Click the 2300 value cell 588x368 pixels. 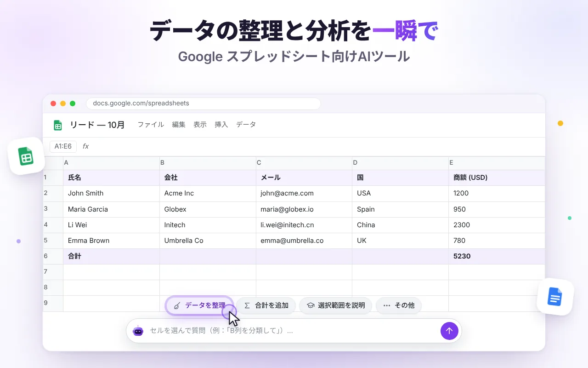click(497, 225)
